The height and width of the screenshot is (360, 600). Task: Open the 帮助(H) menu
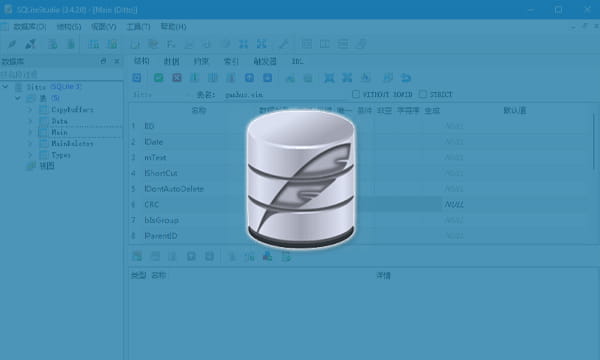point(173,27)
